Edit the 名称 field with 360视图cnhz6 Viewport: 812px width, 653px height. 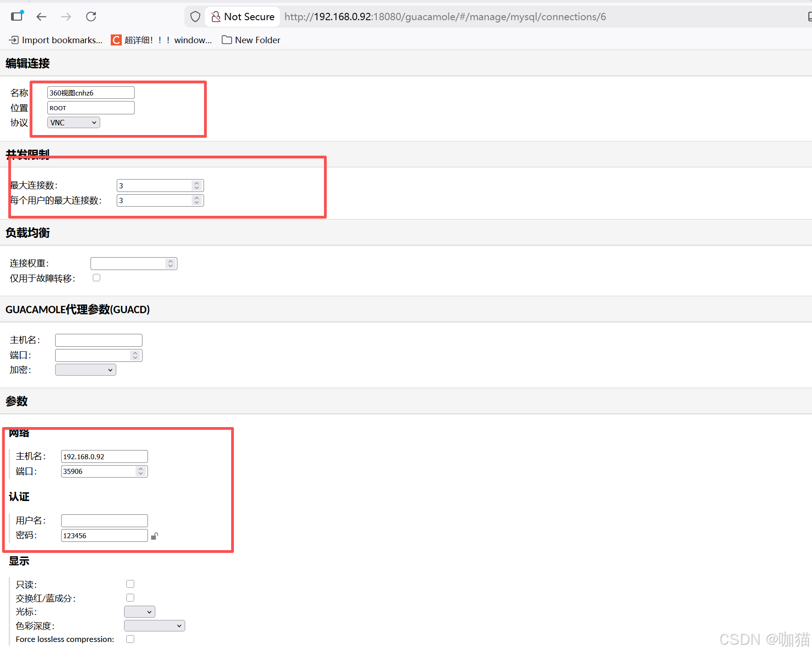tap(91, 93)
